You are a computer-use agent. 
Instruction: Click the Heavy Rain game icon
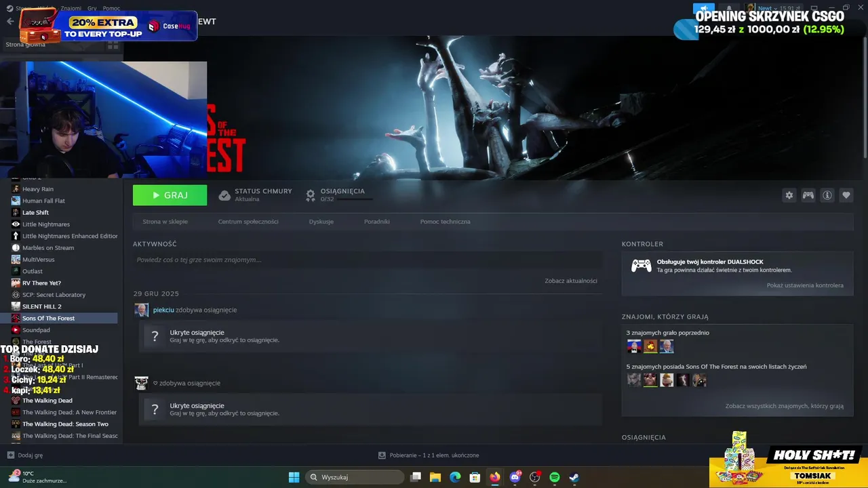coord(16,189)
